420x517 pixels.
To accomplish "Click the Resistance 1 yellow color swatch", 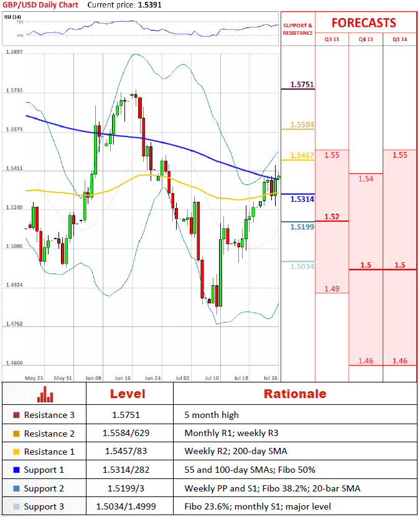I will pos(16,452).
